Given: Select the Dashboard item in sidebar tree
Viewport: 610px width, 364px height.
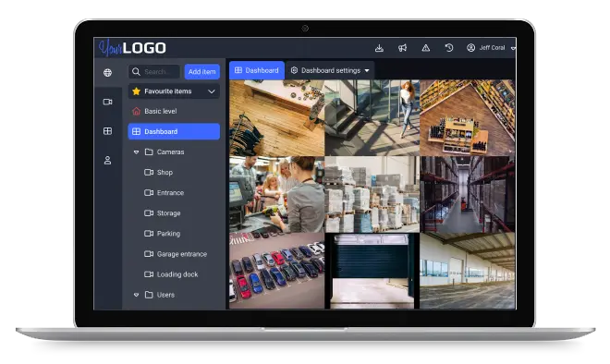Looking at the screenshot, I should point(174,131).
